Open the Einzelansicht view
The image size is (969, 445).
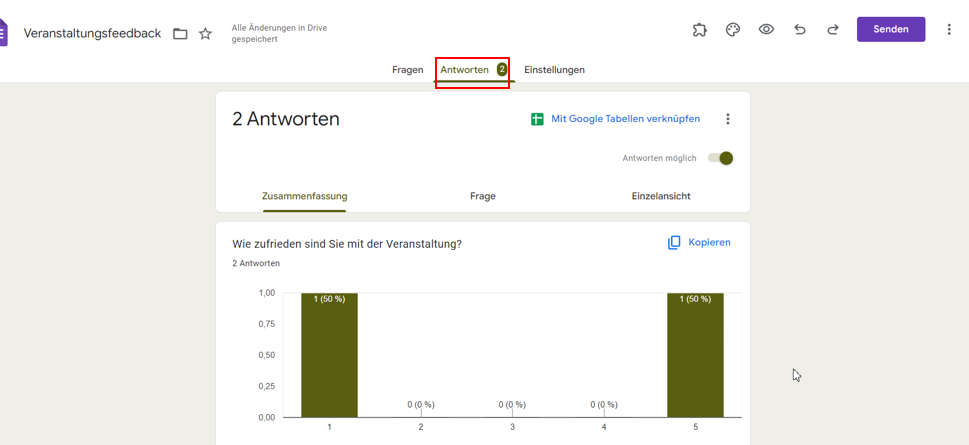tap(661, 196)
